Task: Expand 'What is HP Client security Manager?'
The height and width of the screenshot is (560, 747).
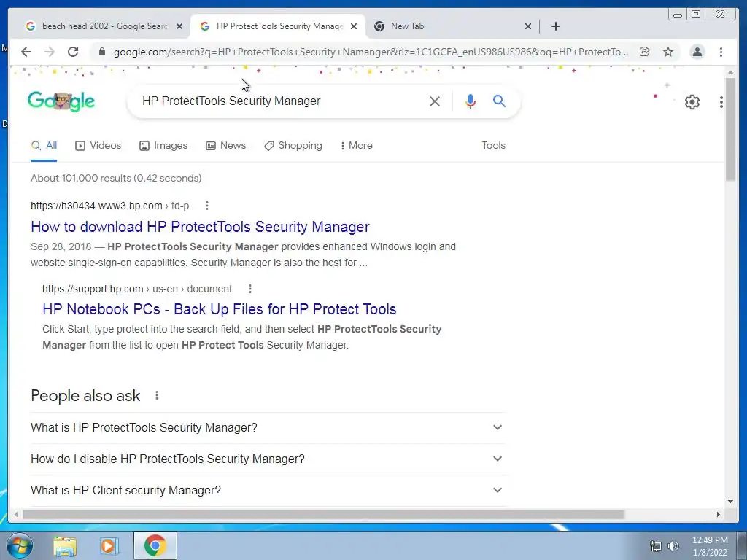Action: (x=267, y=491)
